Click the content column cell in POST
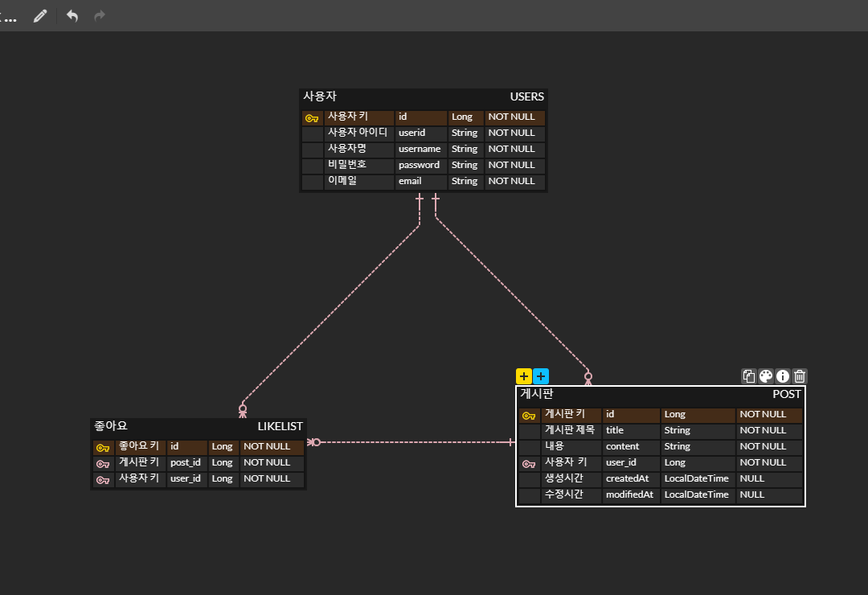 tap(631, 446)
